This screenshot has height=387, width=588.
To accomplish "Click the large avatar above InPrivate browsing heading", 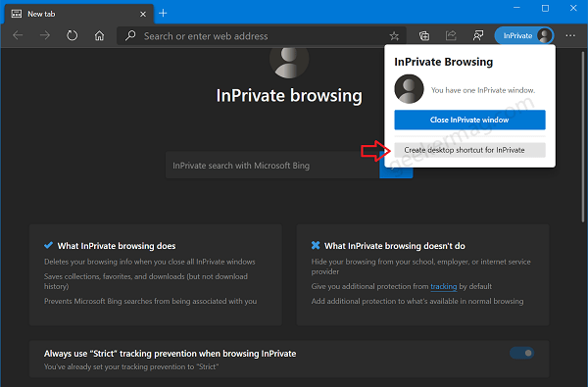I will tap(289, 63).
